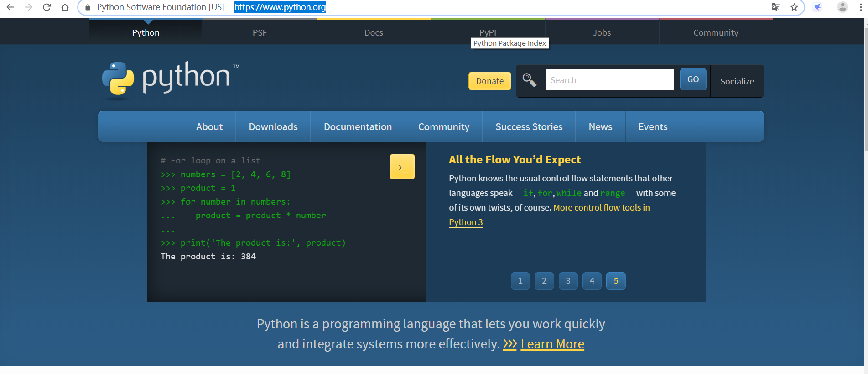This screenshot has width=868, height=374.
Task: Show slide 3 of the carousel
Action: [x=568, y=281]
